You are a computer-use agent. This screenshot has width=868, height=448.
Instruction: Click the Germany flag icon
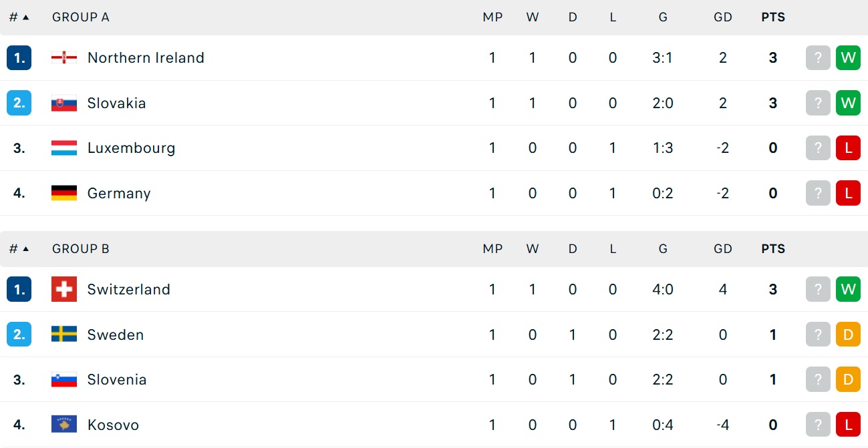click(x=64, y=193)
